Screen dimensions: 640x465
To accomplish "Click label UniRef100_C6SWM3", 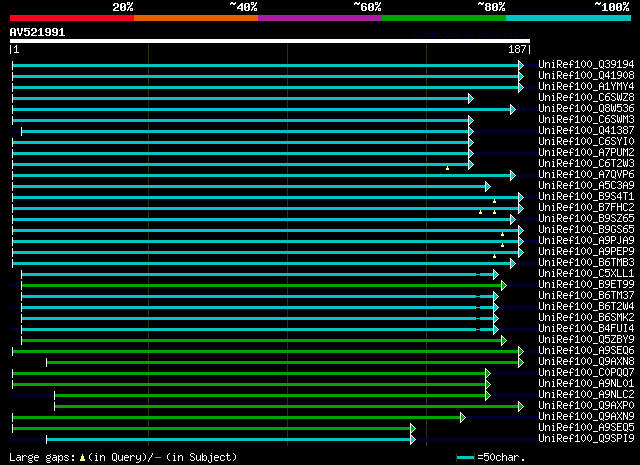I will [x=586, y=120].
